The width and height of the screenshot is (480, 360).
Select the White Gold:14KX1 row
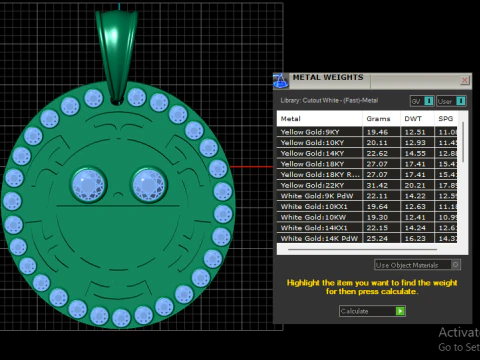367,228
